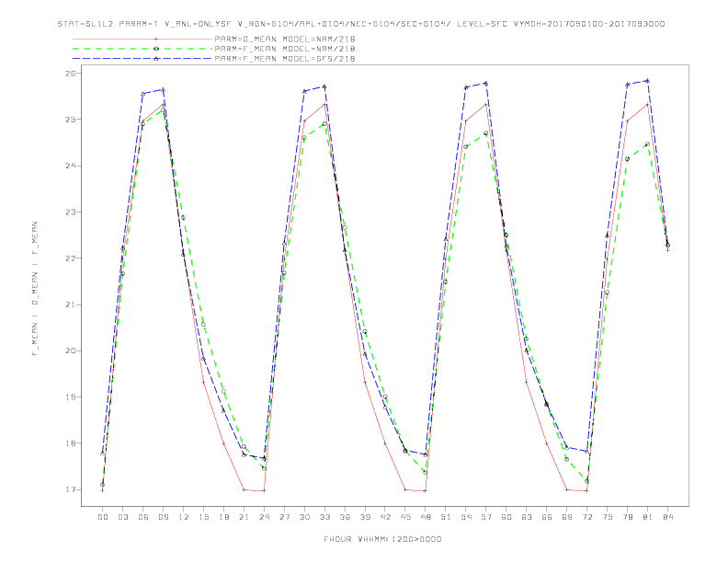Click the x-axis tick label 63
Image resolution: width=728 pixels, height=563 pixels.
point(527,517)
